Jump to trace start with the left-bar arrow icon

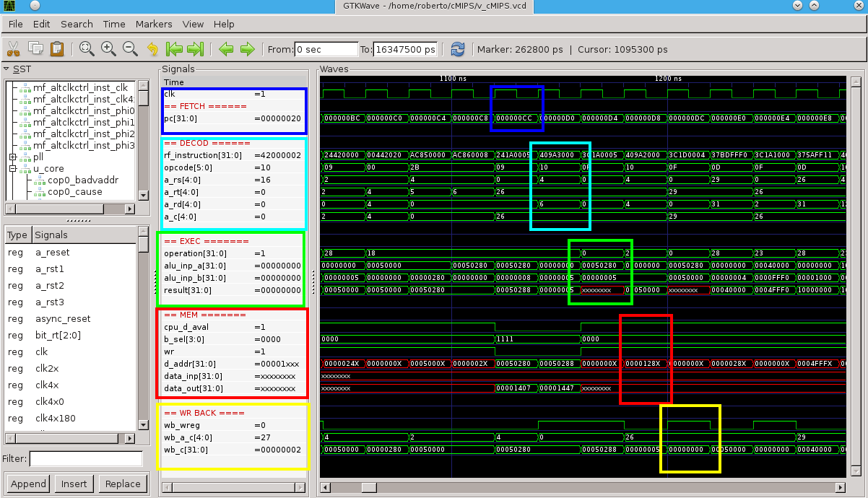[x=174, y=49]
